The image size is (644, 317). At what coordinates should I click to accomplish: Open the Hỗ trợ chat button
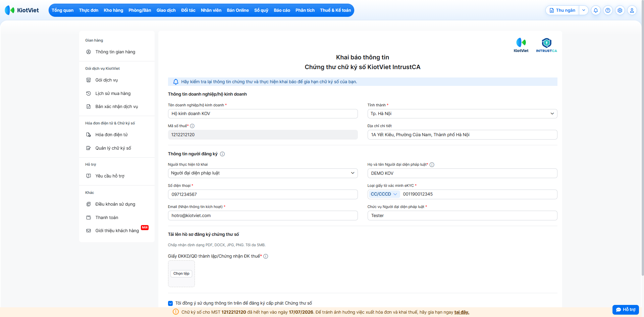pyautogui.click(x=626, y=310)
